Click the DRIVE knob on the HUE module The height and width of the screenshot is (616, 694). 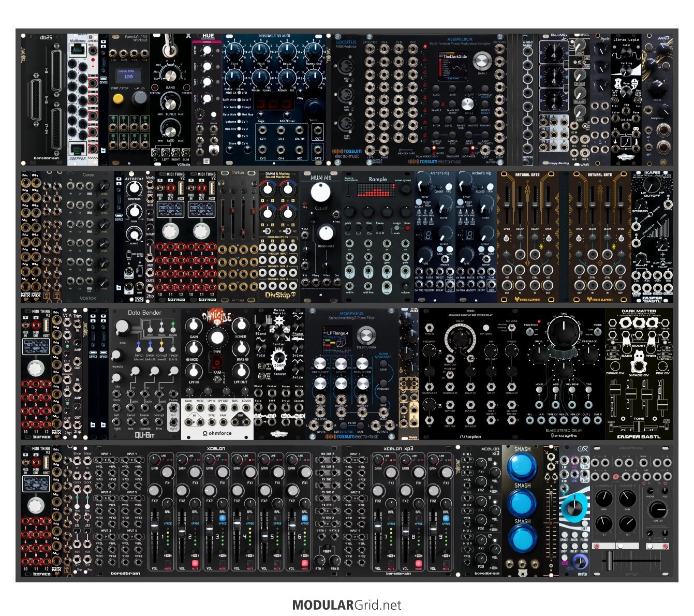[207, 67]
